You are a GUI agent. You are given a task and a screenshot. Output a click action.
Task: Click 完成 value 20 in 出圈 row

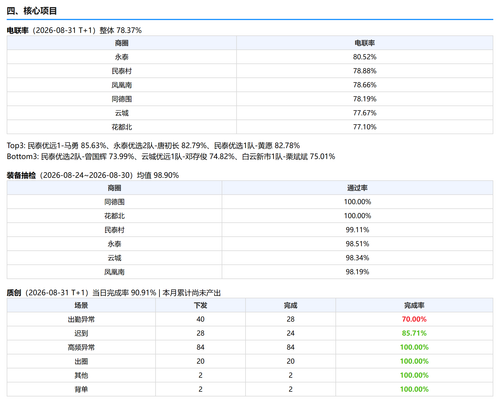[290, 361]
